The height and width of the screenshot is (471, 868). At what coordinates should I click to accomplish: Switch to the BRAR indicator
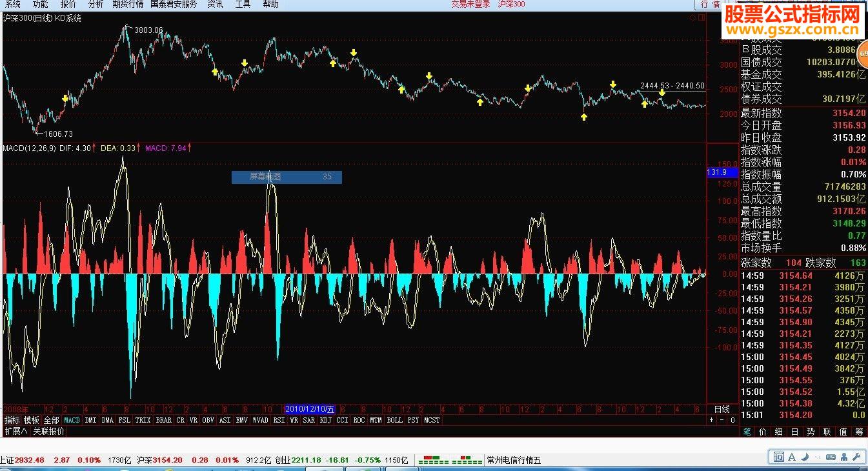pyautogui.click(x=164, y=420)
